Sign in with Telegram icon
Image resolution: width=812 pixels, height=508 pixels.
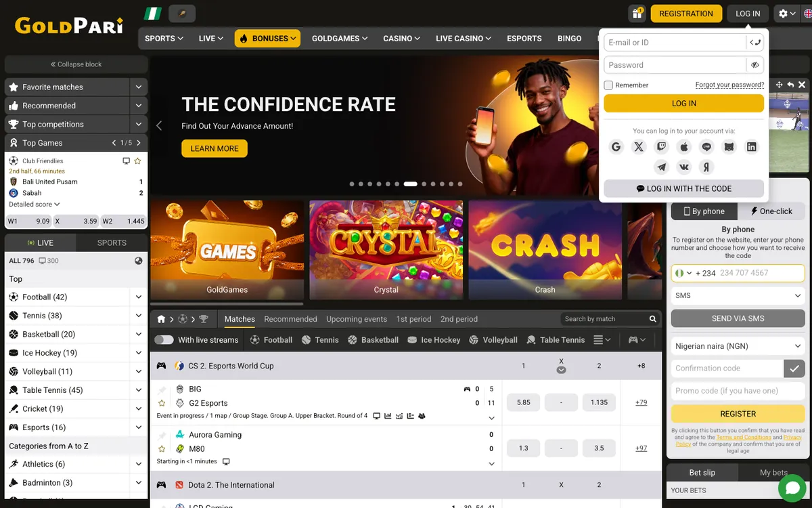point(661,167)
